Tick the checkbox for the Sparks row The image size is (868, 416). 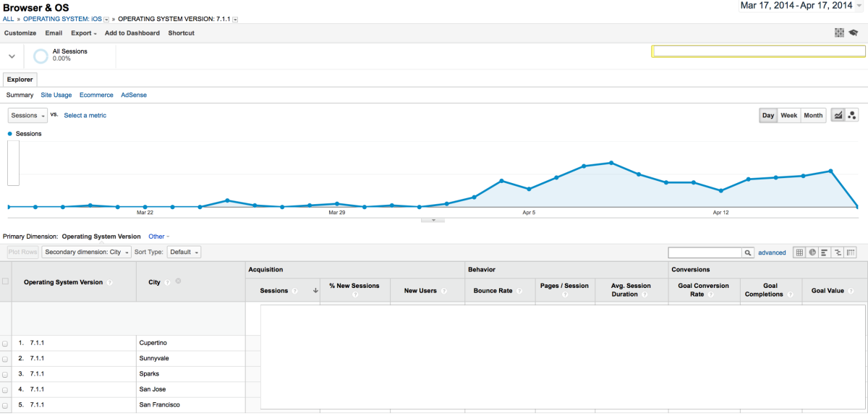coord(6,374)
